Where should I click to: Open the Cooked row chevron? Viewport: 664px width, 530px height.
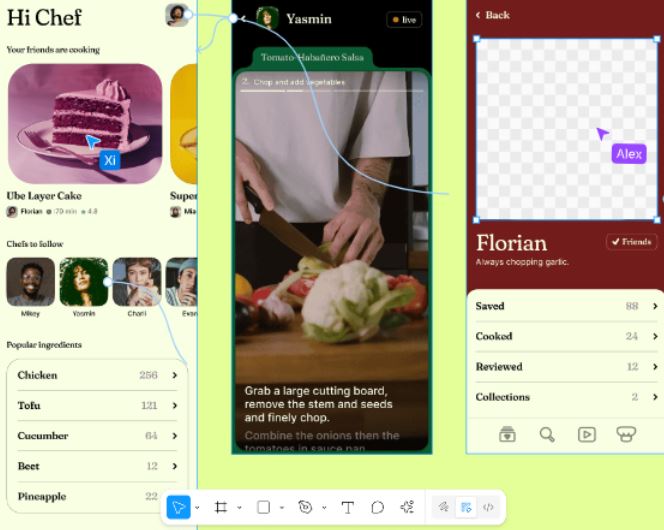click(x=655, y=336)
